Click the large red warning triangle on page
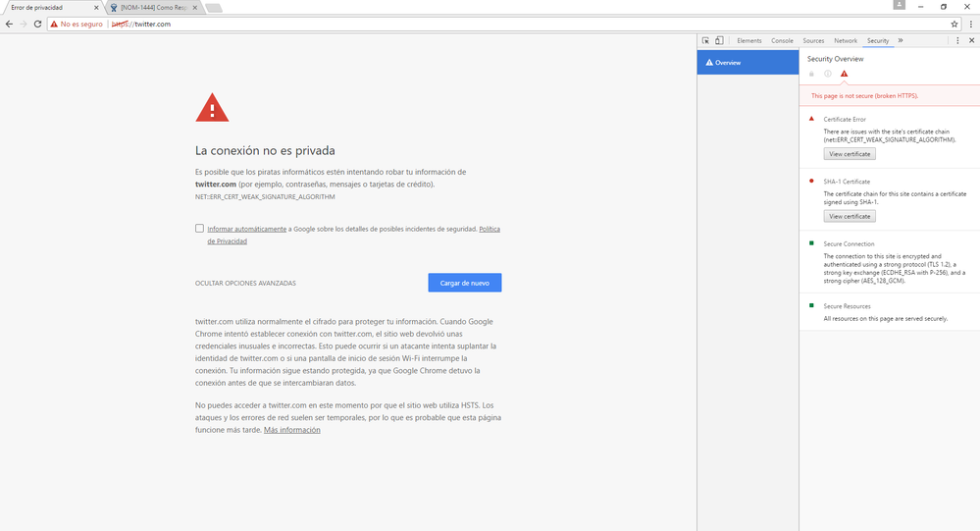The width and height of the screenshot is (980, 531). (x=212, y=108)
